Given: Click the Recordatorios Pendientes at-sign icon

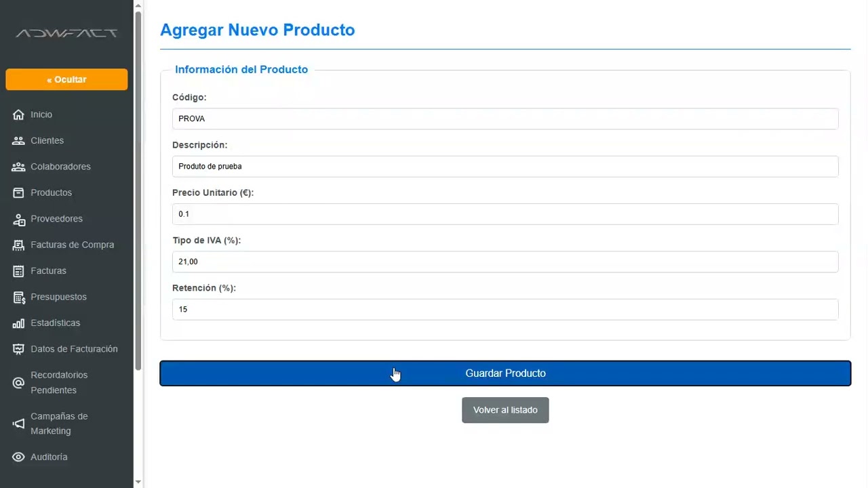Looking at the screenshot, I should (x=18, y=383).
